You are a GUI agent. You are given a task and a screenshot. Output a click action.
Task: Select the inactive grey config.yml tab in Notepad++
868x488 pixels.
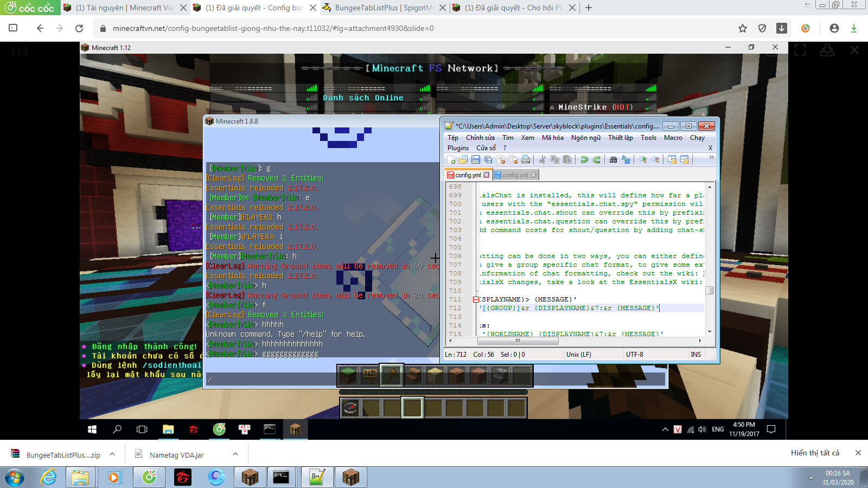(515, 175)
